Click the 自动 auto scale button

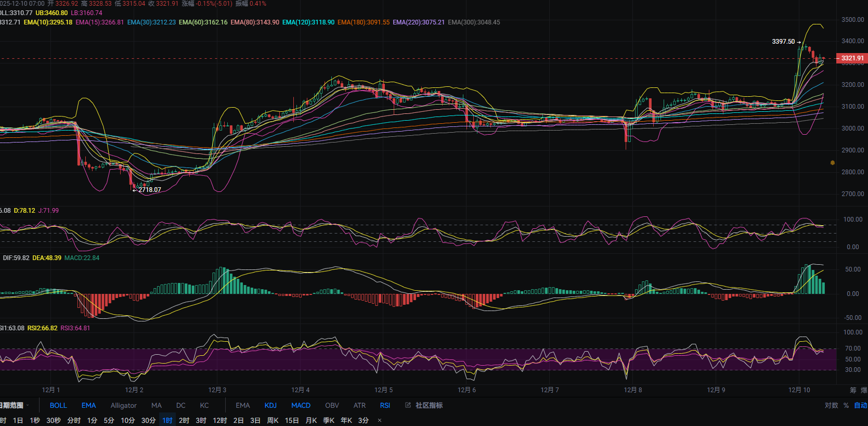point(860,405)
